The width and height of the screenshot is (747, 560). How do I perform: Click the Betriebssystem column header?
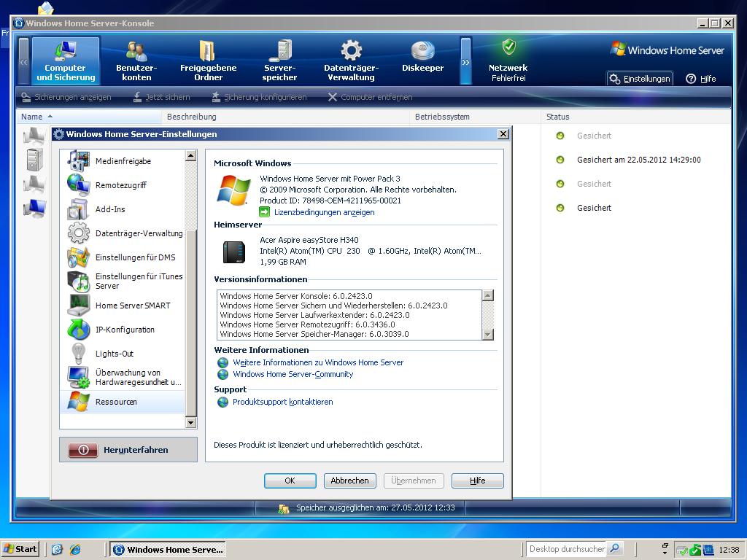pyautogui.click(x=475, y=117)
